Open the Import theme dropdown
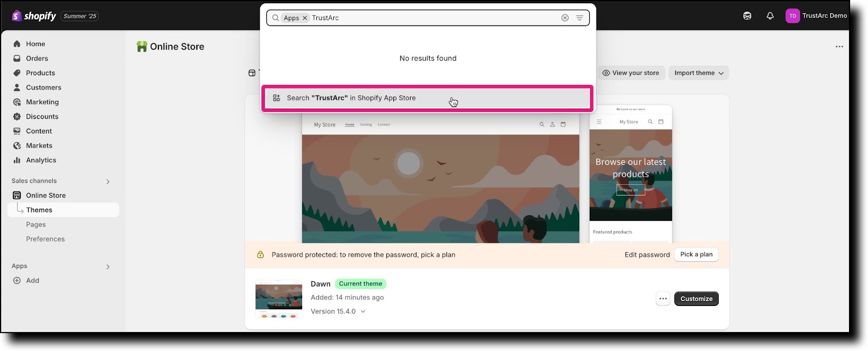The image size is (868, 351). (699, 73)
